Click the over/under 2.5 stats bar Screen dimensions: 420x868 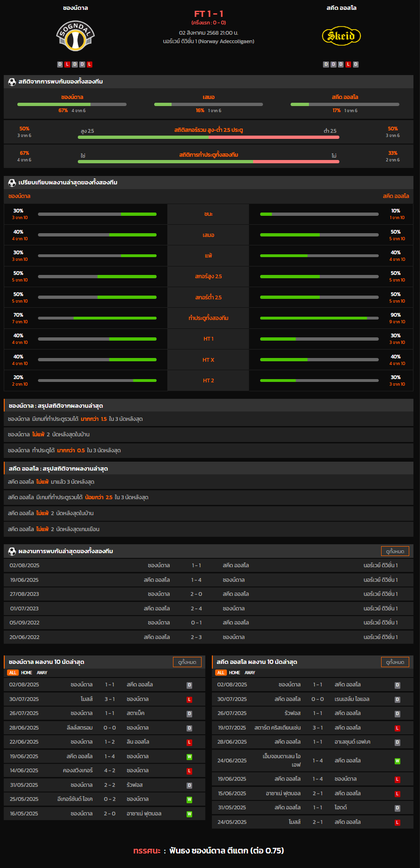pos(209,137)
